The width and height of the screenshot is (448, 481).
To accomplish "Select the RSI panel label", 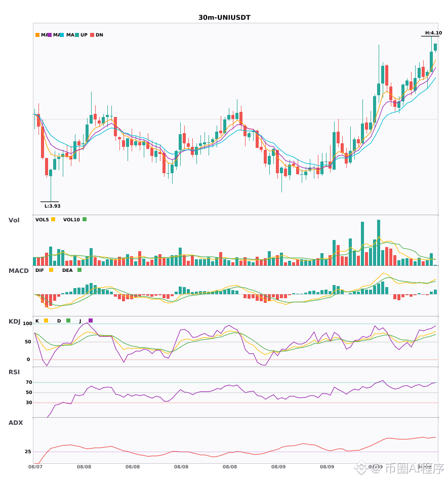I will pyautogui.click(x=14, y=372).
